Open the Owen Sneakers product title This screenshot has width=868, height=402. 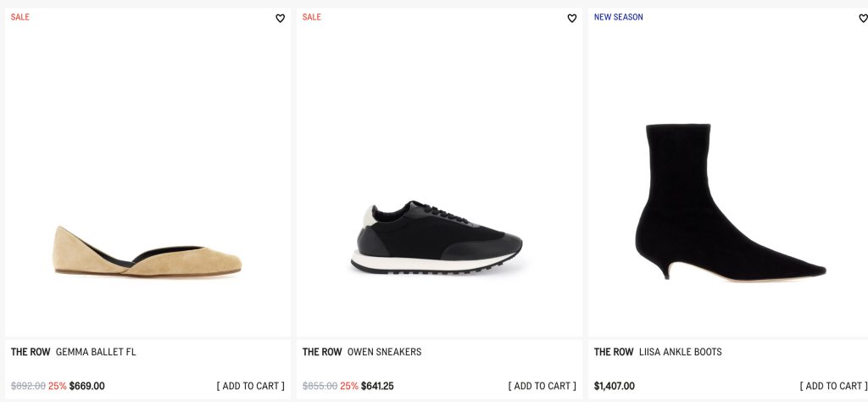pyautogui.click(x=384, y=352)
